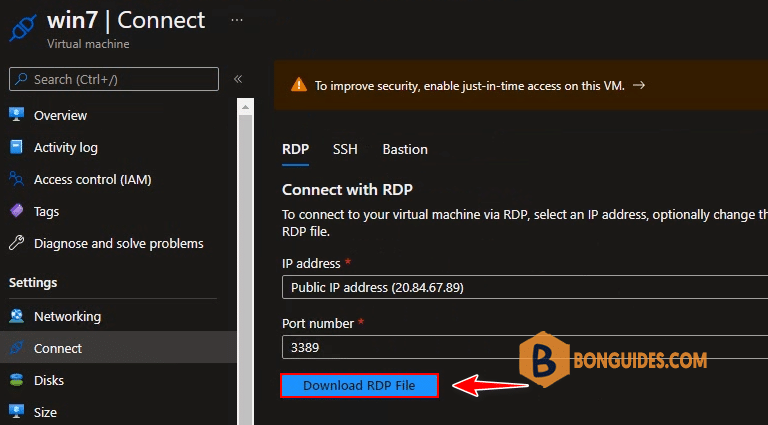Click the just-in-time access banner arrow
The width and height of the screenshot is (768, 425).
[x=639, y=86]
